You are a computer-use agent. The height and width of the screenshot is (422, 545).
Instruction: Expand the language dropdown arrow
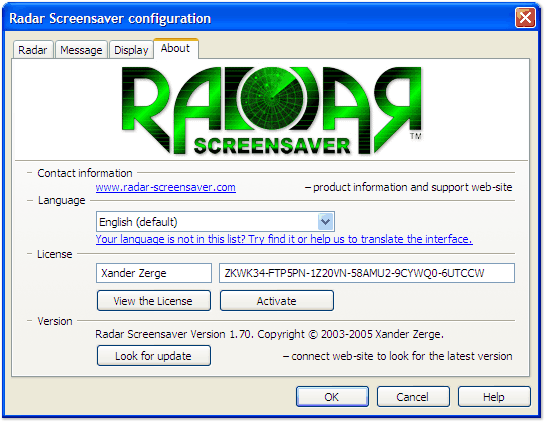click(x=325, y=221)
